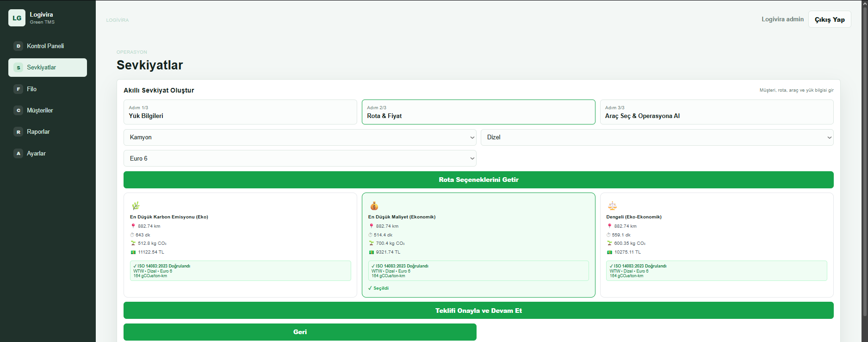
Task: Click ISO 14083:2023 badge on Ekonomik card
Action: [x=478, y=271]
